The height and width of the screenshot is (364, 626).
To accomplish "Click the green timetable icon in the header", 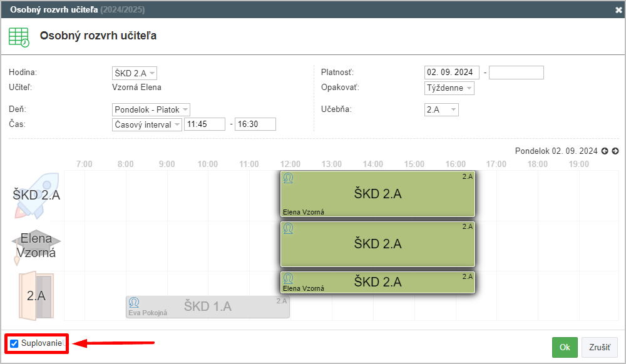I will pos(19,37).
